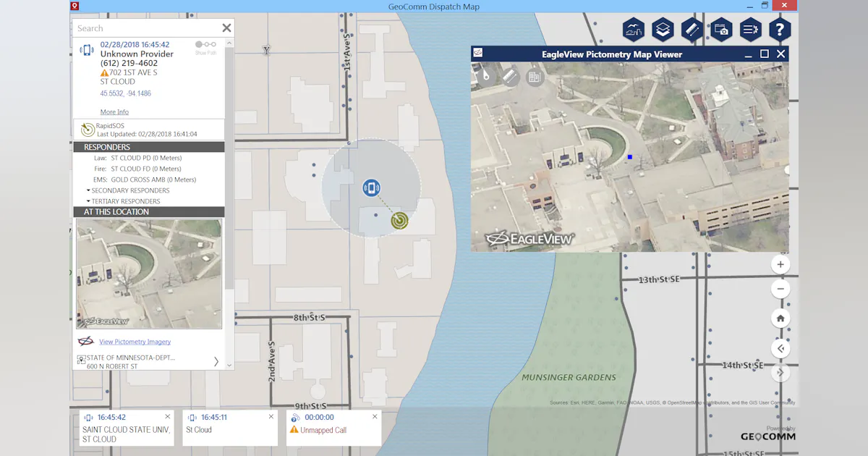This screenshot has height=456, width=868.
Task: Zoom in with the map plus button
Action: tap(780, 265)
